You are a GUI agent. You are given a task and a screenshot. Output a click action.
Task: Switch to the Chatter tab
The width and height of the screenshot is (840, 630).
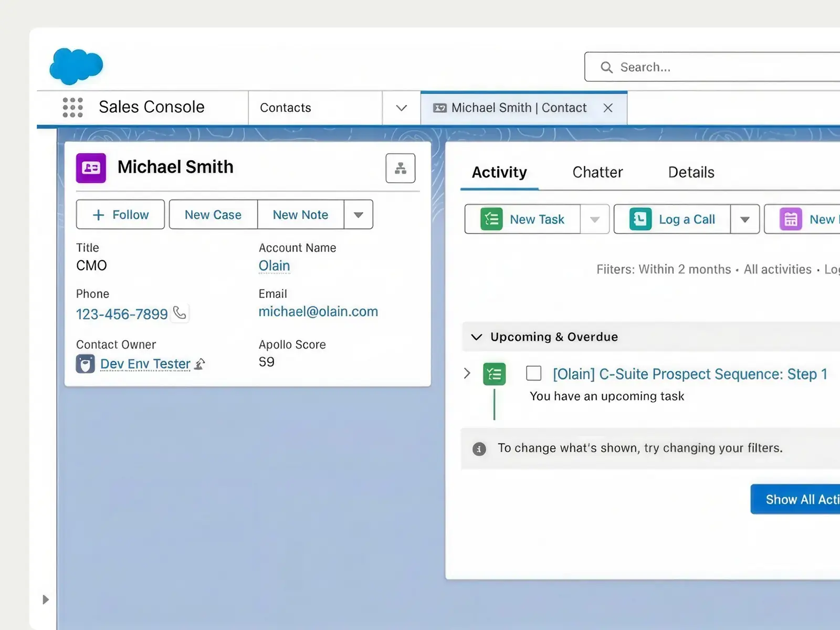click(597, 172)
